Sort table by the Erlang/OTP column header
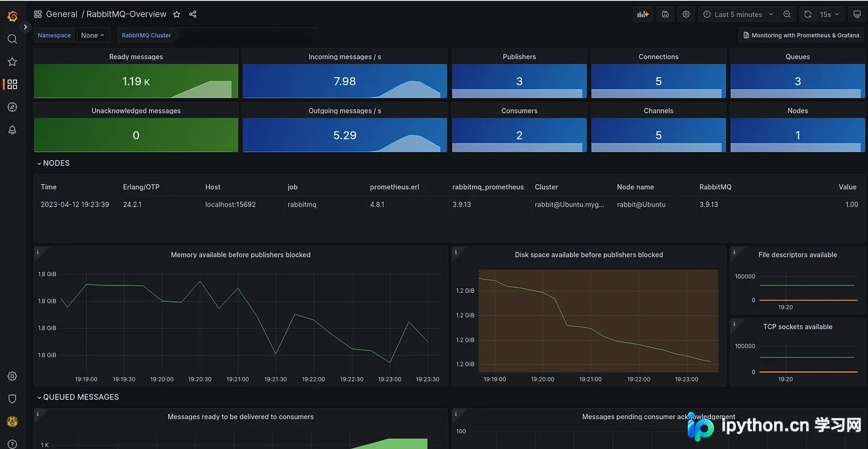The width and height of the screenshot is (868, 449). (141, 187)
